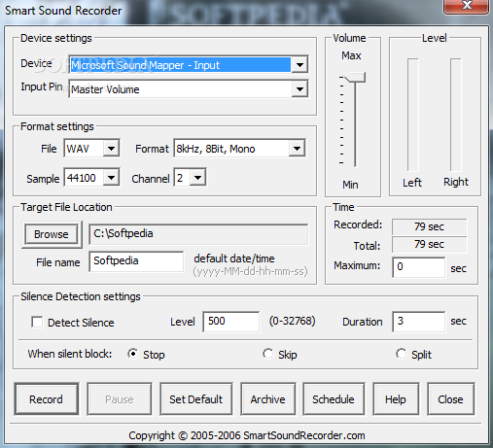Click the Total 79 sec value
Image resolution: width=493 pixels, height=448 pixels.
pyautogui.click(x=429, y=244)
